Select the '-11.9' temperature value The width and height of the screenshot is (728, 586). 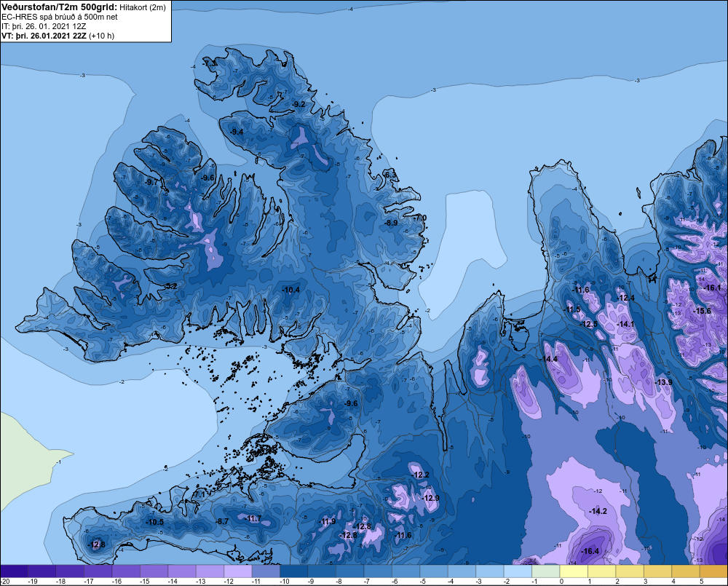(328, 521)
